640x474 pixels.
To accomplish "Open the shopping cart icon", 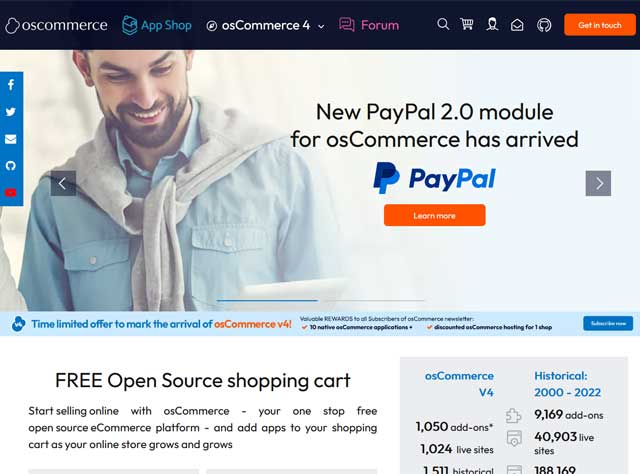I will click(467, 24).
